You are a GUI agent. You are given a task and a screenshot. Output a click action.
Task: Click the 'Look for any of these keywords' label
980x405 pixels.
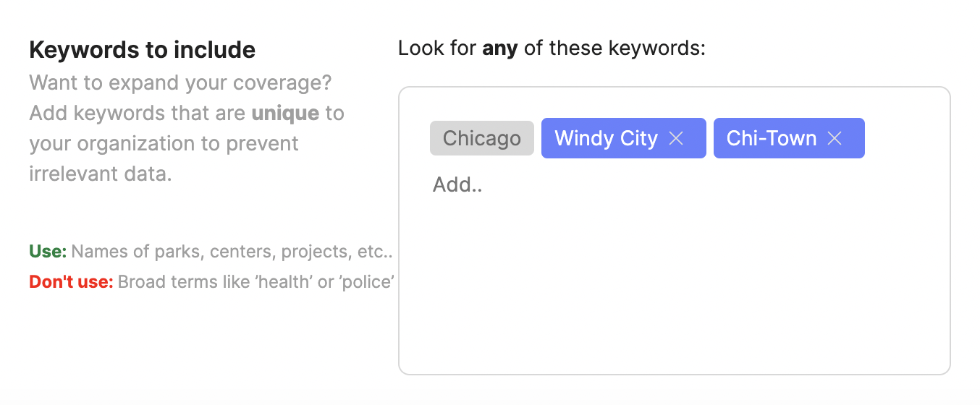pyautogui.click(x=552, y=48)
